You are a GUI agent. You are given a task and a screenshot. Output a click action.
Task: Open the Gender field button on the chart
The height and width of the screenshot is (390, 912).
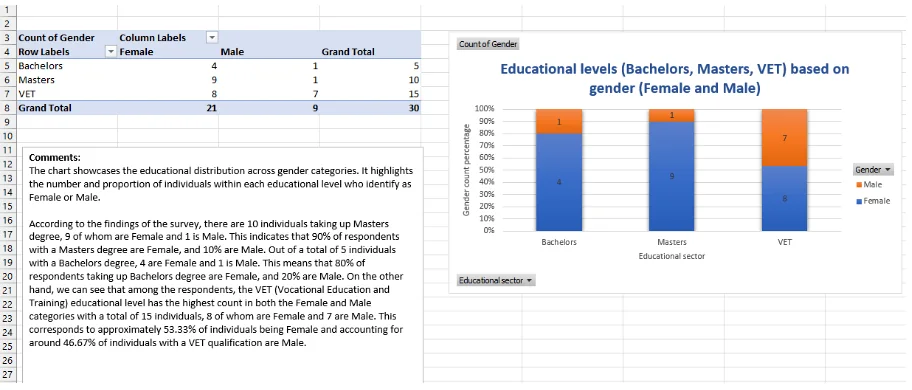pos(873,170)
